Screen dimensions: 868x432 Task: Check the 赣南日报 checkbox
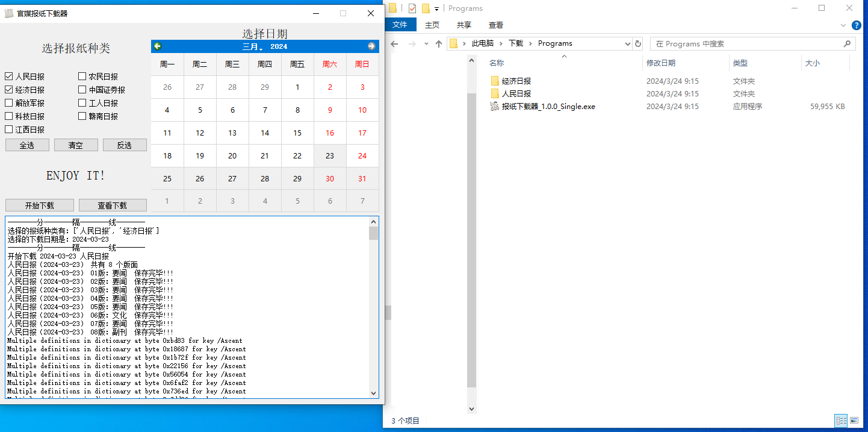click(x=82, y=116)
